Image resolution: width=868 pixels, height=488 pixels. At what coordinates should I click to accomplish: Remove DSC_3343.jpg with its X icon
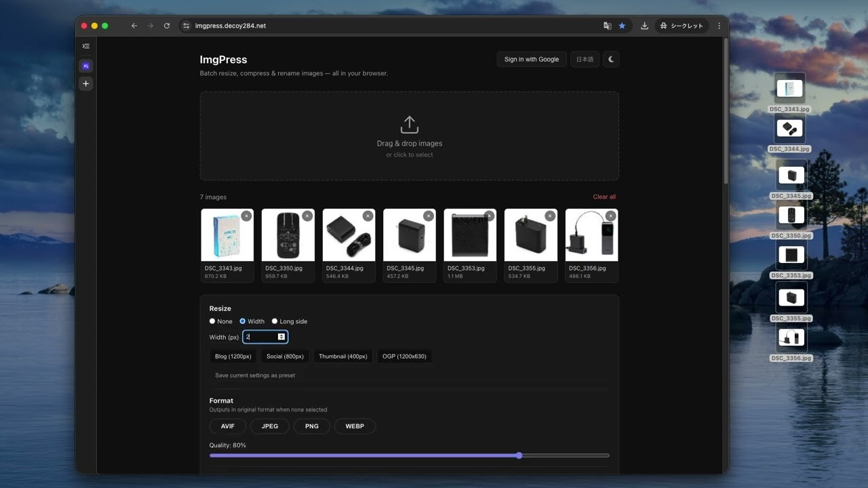(246, 216)
